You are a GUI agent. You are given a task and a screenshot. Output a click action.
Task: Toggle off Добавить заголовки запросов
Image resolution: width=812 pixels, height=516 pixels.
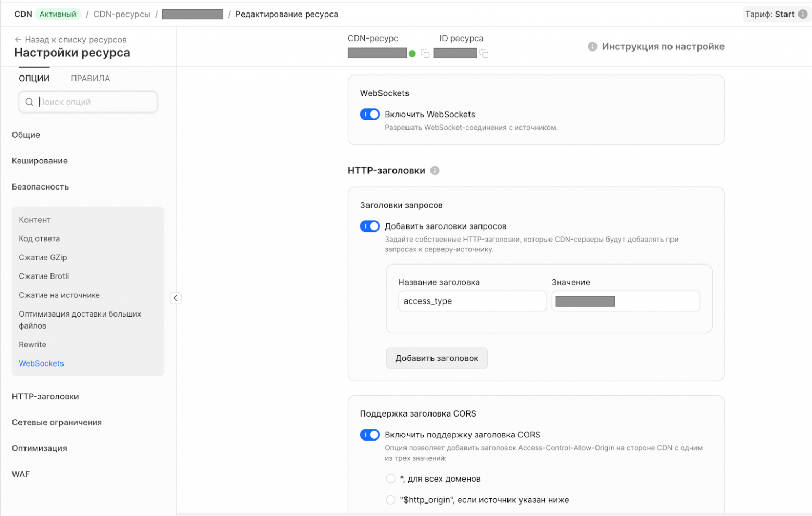point(370,226)
